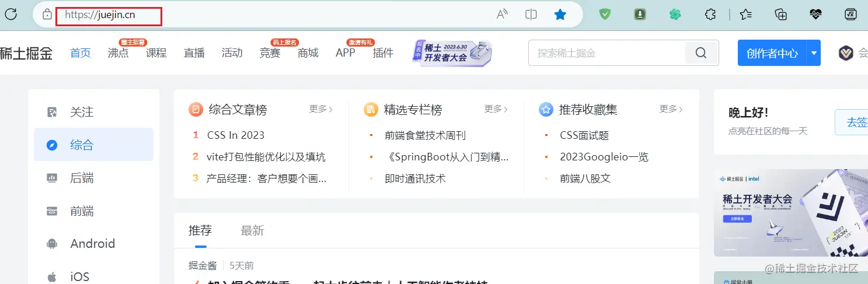This screenshot has height=284, width=868.
Task: Open APP in top navigation
Action: click(346, 53)
